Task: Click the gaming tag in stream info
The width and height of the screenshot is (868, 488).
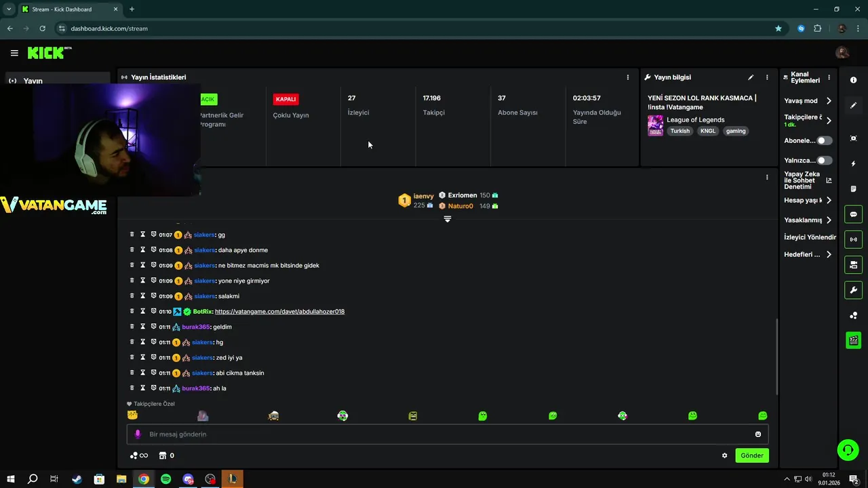Action: [x=736, y=131]
